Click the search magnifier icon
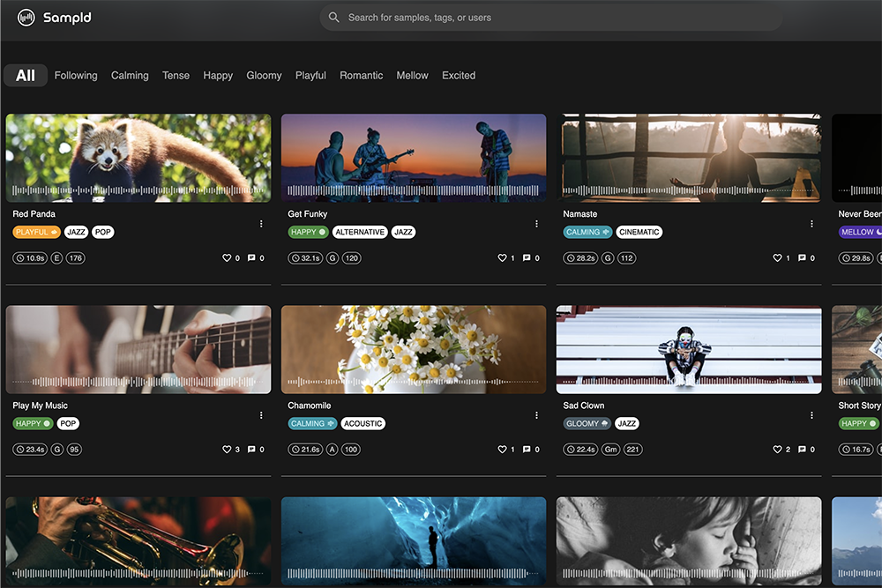The height and width of the screenshot is (588, 882). [333, 18]
